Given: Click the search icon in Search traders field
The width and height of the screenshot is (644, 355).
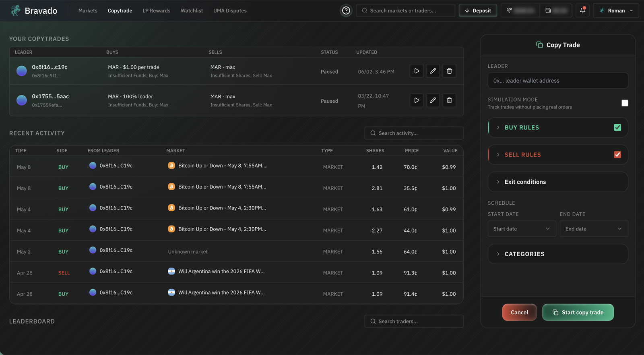Looking at the screenshot, I should (373, 321).
